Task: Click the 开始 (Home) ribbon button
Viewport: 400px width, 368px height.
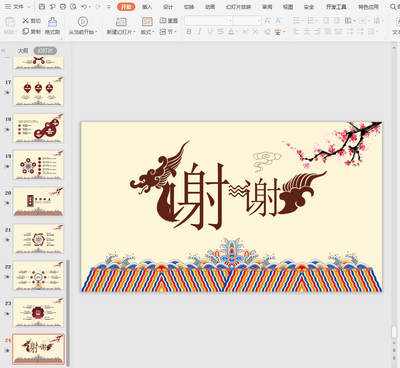Action: (126, 7)
